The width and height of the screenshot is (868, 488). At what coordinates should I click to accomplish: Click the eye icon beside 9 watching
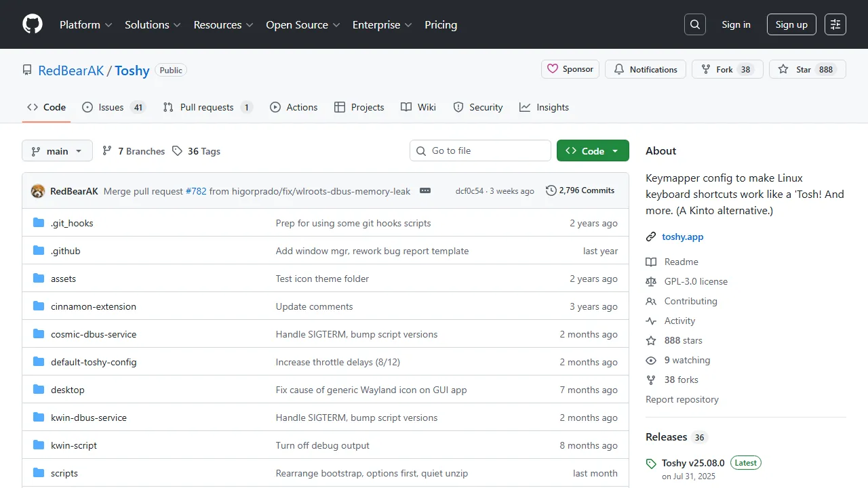click(x=651, y=360)
